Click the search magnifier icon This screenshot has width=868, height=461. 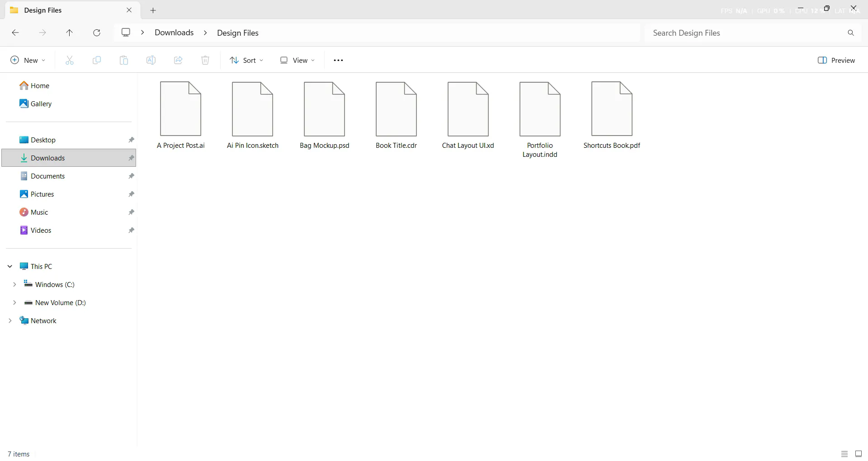[x=850, y=33]
